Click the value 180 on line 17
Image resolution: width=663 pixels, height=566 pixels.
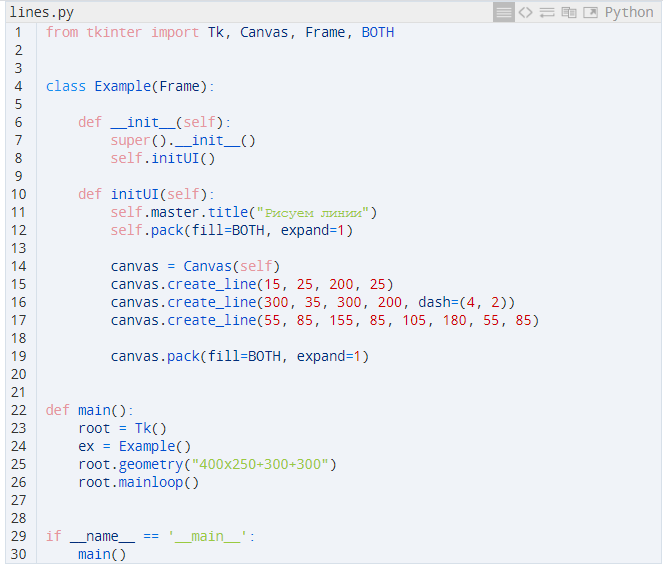454,320
